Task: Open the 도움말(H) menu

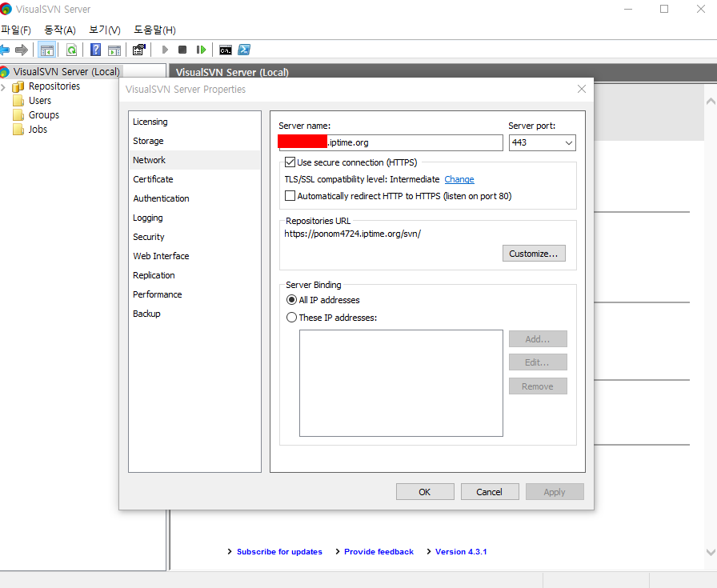Action: (154, 30)
